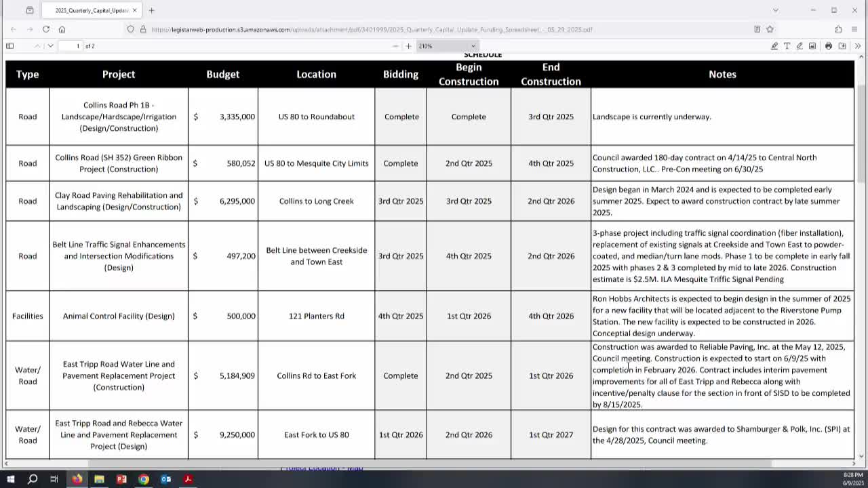Screen dimensions: 868x488
Task: Click the 'Location' column header
Action: pyautogui.click(x=316, y=74)
